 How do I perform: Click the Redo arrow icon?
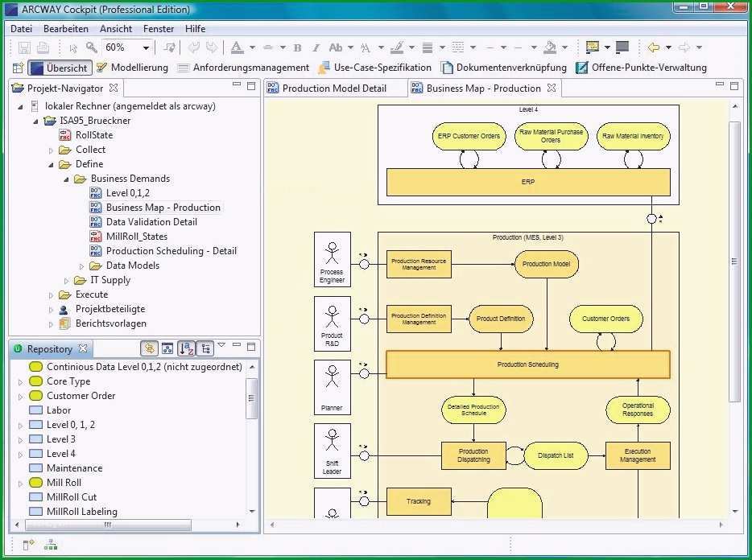point(211,47)
